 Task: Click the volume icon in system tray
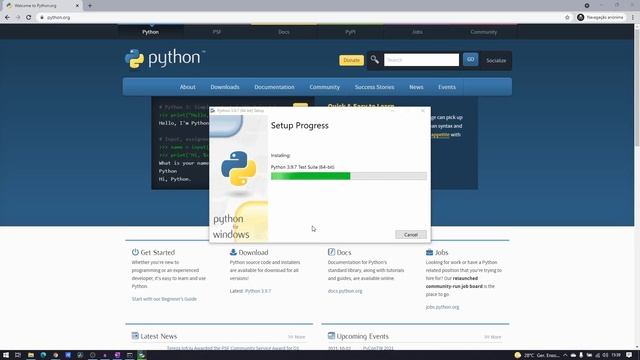coord(605,355)
